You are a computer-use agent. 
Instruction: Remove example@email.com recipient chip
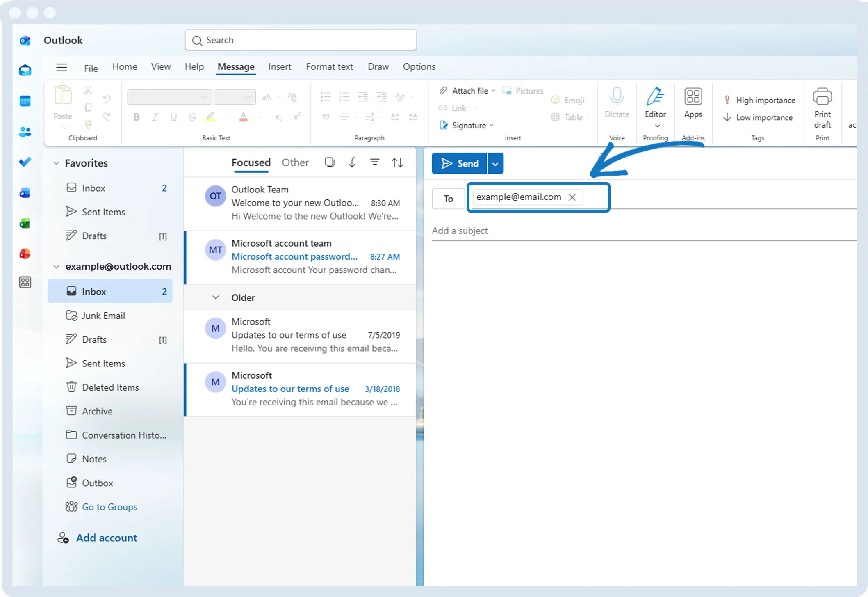[x=572, y=197]
